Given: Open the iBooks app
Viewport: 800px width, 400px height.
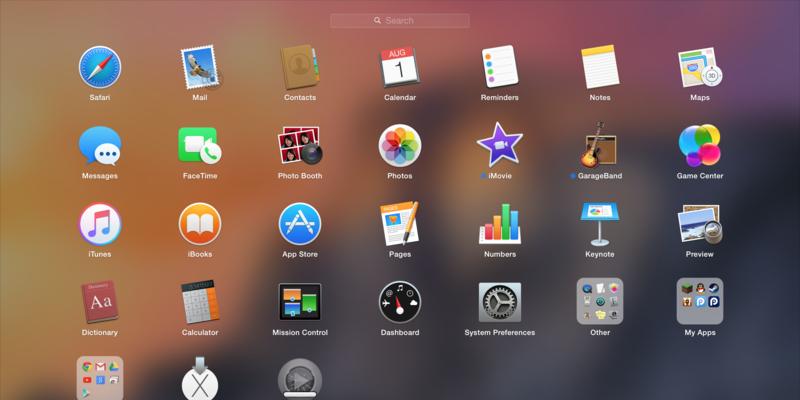Looking at the screenshot, I should pyautogui.click(x=200, y=224).
